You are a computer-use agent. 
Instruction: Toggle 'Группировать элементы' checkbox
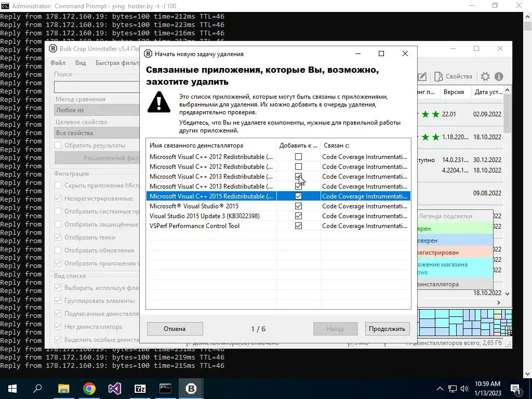(x=58, y=301)
